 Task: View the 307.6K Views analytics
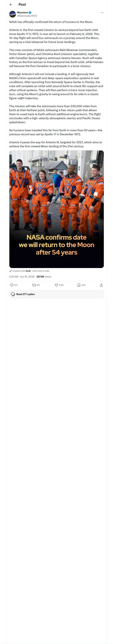(44, 277)
